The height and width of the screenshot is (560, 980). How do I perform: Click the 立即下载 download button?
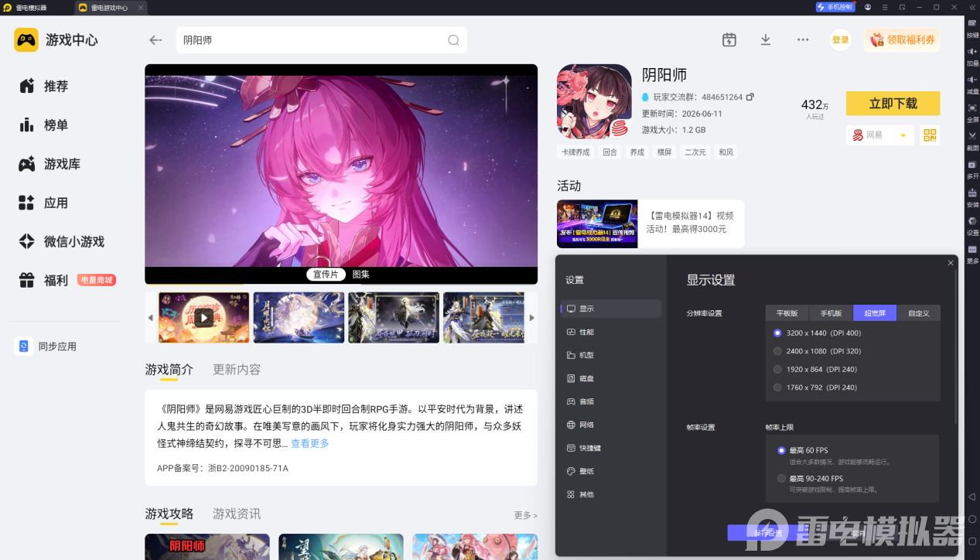click(x=893, y=103)
